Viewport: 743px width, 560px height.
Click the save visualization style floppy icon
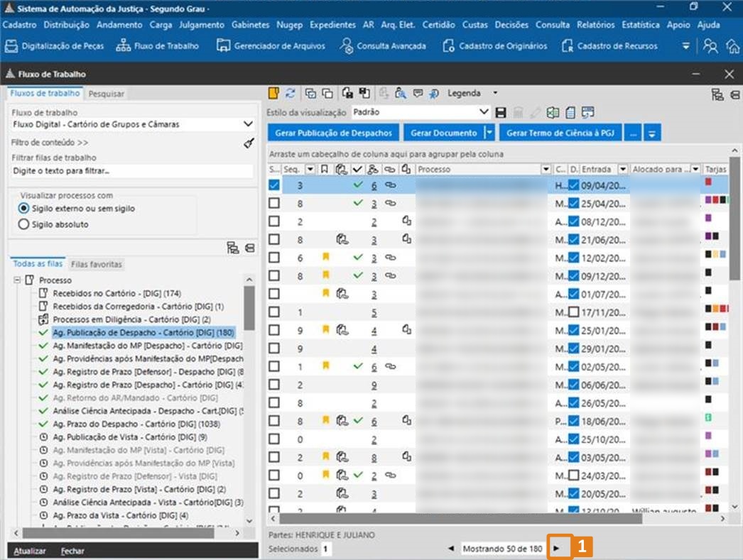501,112
